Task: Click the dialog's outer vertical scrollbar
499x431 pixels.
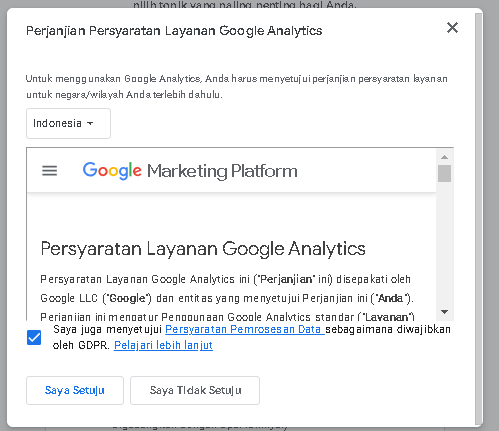Action: [x=479, y=219]
